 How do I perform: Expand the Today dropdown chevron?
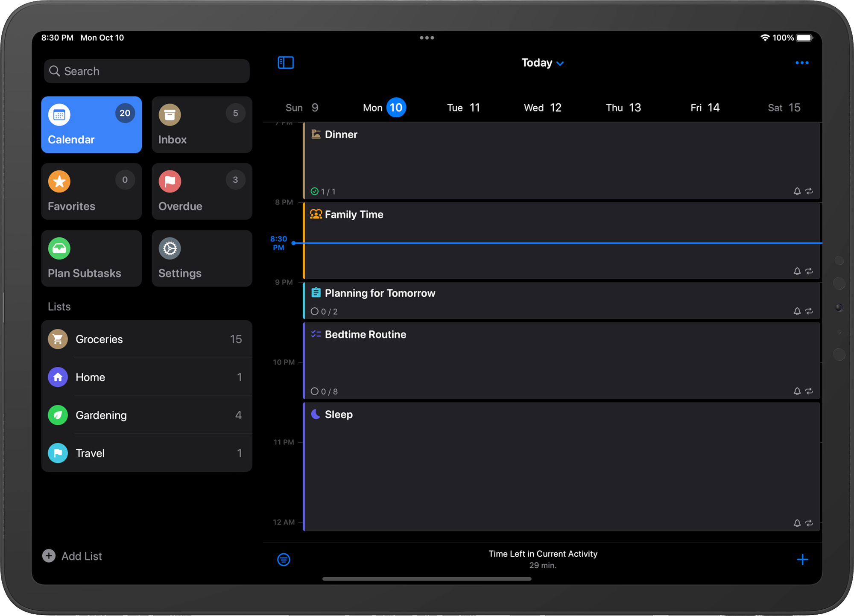point(560,64)
